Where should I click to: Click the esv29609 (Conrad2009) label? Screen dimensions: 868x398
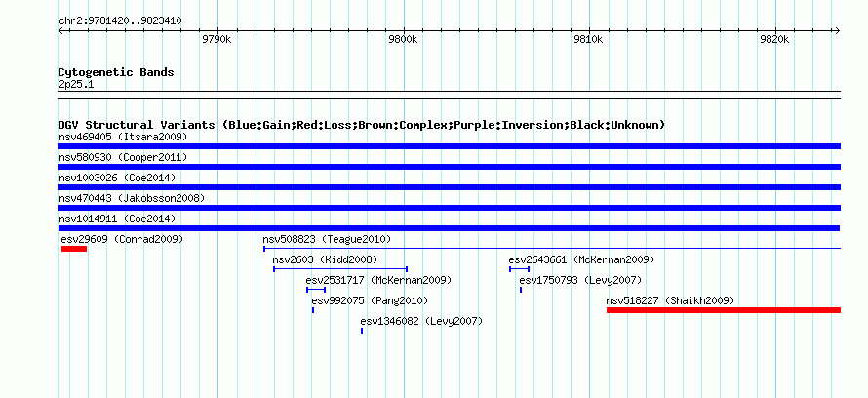click(x=122, y=240)
